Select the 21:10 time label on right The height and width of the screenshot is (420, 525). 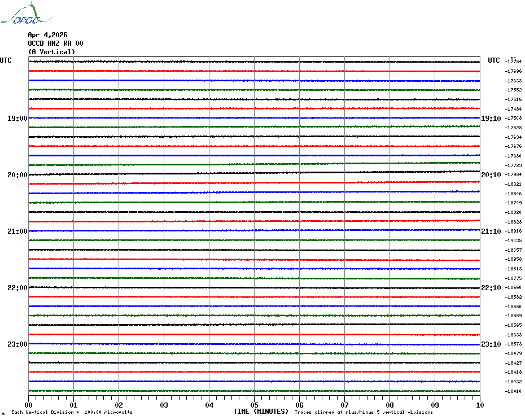coord(491,231)
